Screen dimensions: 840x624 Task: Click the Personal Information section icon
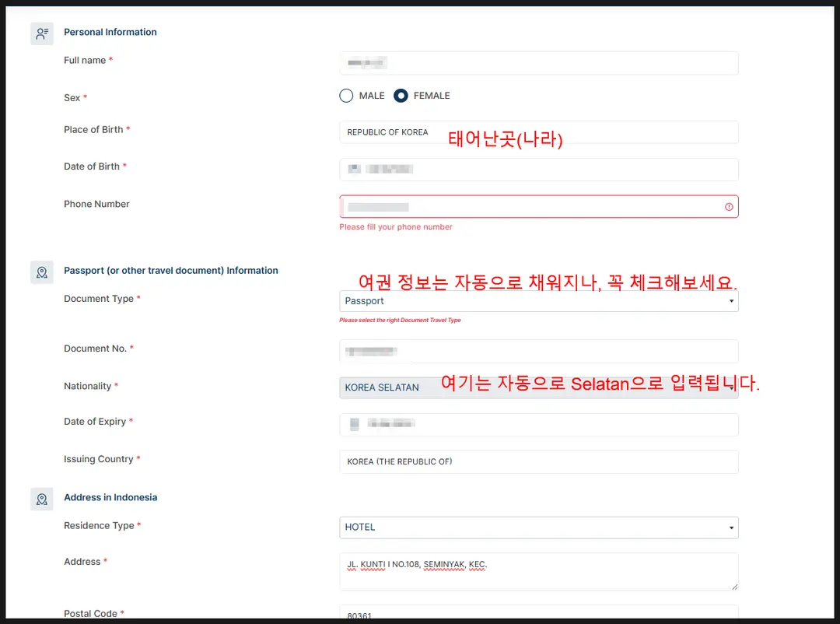42,33
